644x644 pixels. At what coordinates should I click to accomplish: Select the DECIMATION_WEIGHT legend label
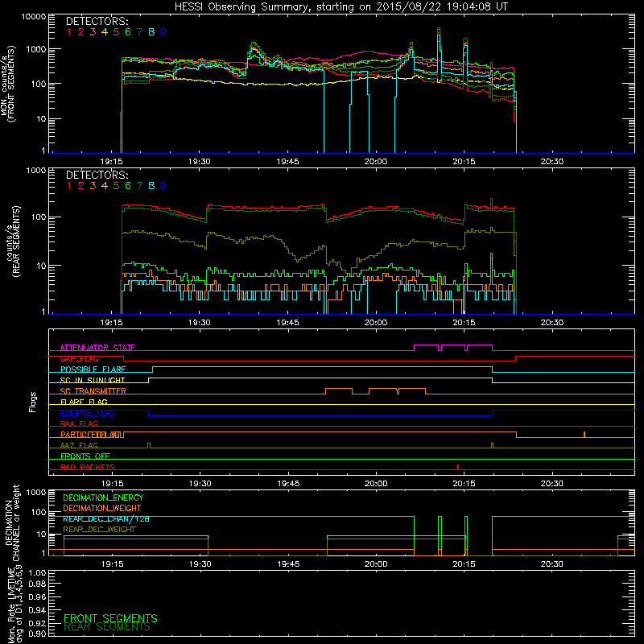click(102, 509)
